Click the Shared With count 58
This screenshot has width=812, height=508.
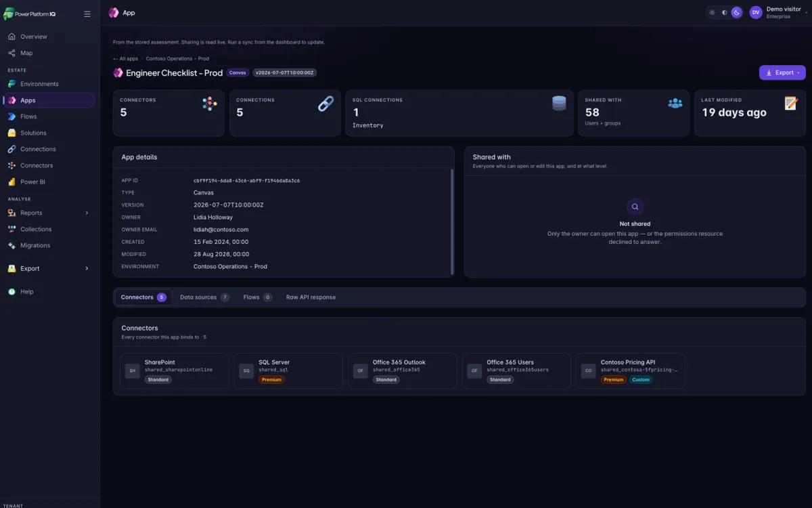coord(592,112)
